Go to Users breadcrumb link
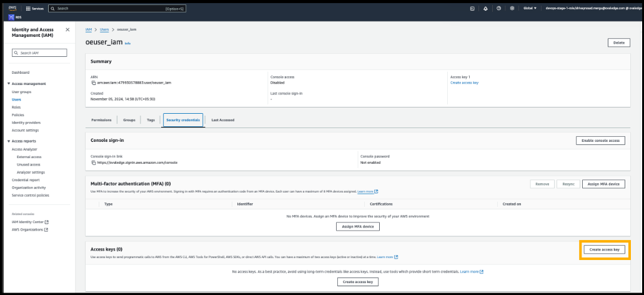 point(104,29)
